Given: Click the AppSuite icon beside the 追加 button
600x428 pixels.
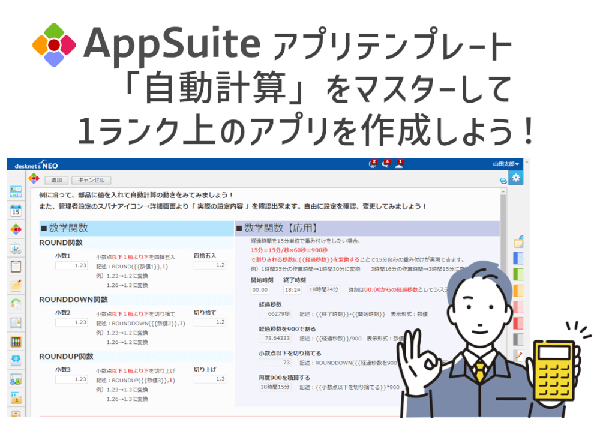Looking at the screenshot, I should [x=34, y=179].
